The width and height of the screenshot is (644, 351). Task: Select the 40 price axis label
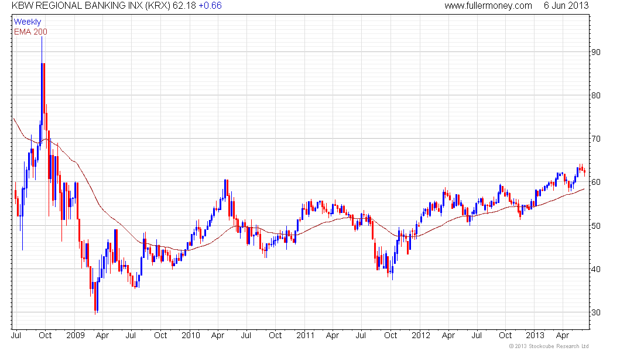tap(595, 269)
